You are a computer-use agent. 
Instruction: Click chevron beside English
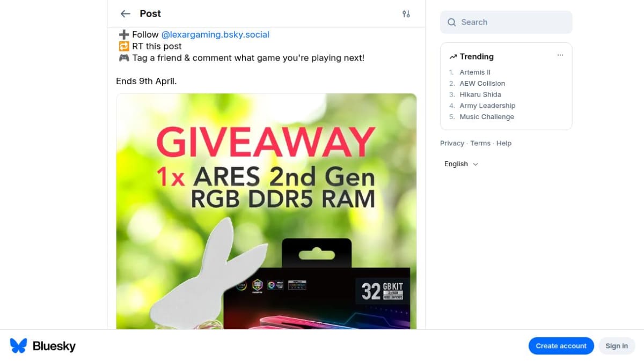click(x=475, y=165)
